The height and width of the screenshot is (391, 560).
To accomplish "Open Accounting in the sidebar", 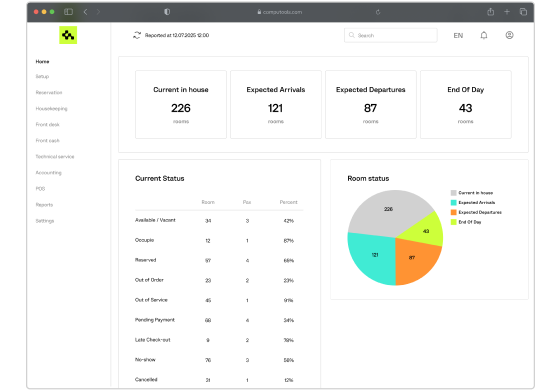I will tap(49, 173).
